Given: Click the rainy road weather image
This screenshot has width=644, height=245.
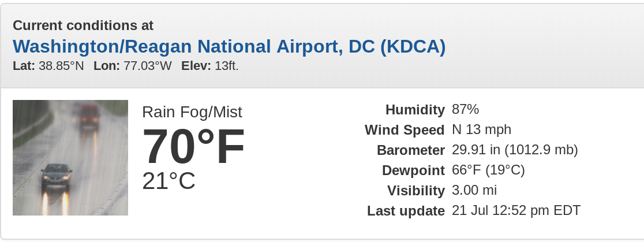Looking at the screenshot, I should tap(70, 157).
